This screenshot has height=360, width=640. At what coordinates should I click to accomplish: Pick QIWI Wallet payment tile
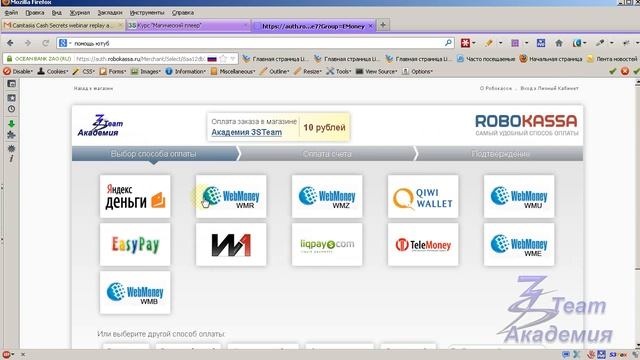point(423,196)
